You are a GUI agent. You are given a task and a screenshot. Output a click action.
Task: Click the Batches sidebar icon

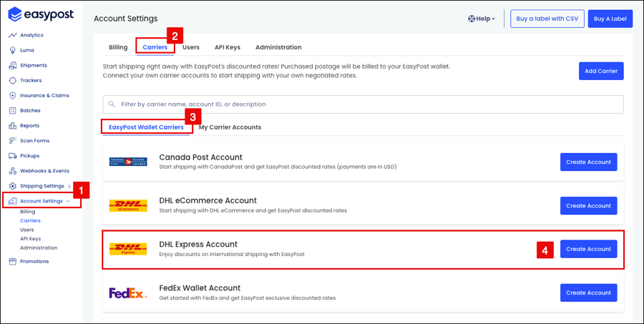(x=12, y=110)
